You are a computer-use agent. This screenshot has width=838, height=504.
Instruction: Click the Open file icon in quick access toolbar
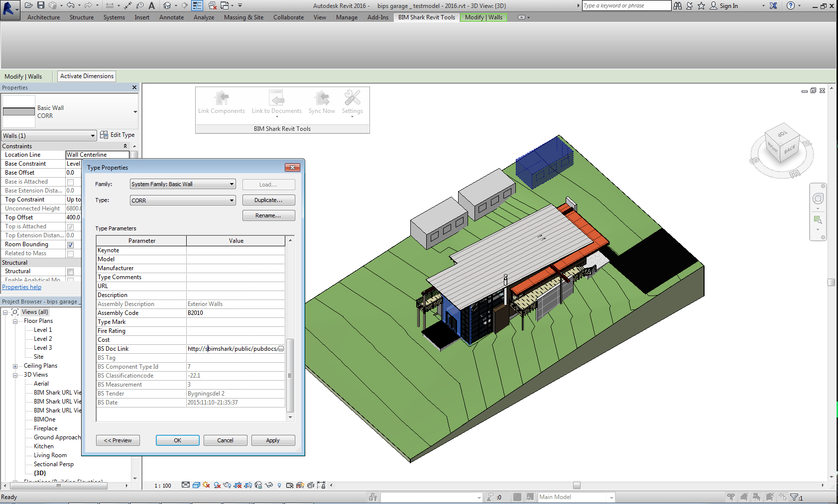(29, 5)
